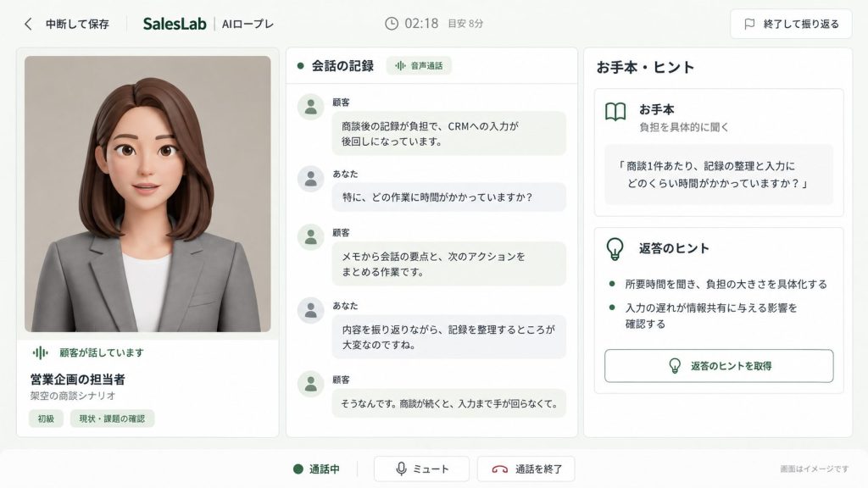This screenshot has width=868, height=488.
Task: Click the 返答のヒントを取得 button
Action: [719, 366]
